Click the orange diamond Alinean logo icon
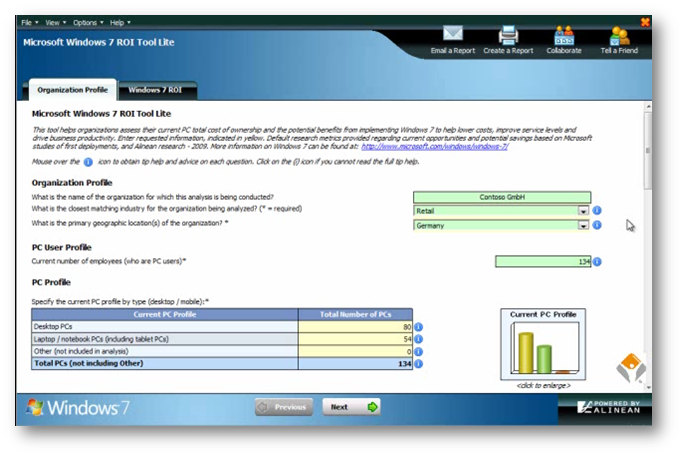 pyautogui.click(x=631, y=368)
